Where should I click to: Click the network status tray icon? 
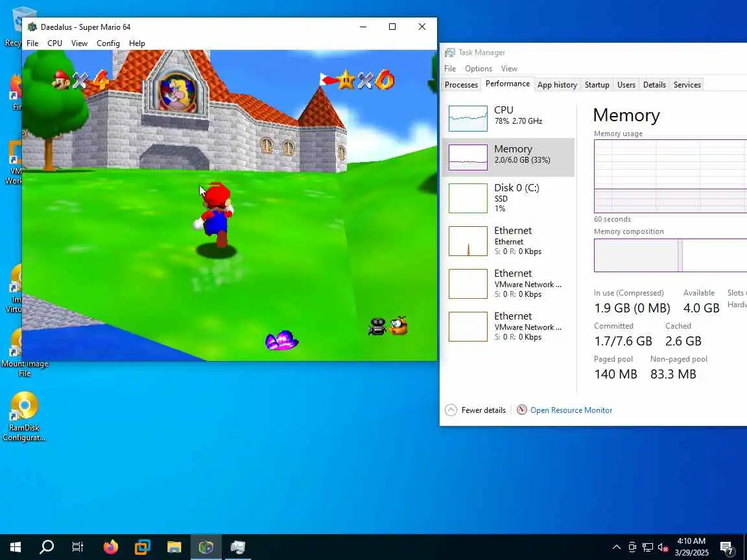(x=647, y=547)
